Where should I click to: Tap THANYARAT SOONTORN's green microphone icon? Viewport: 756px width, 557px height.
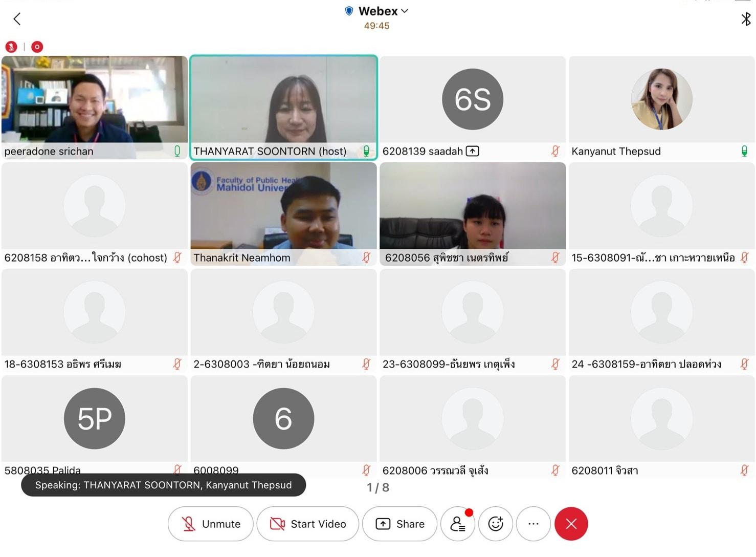(366, 151)
